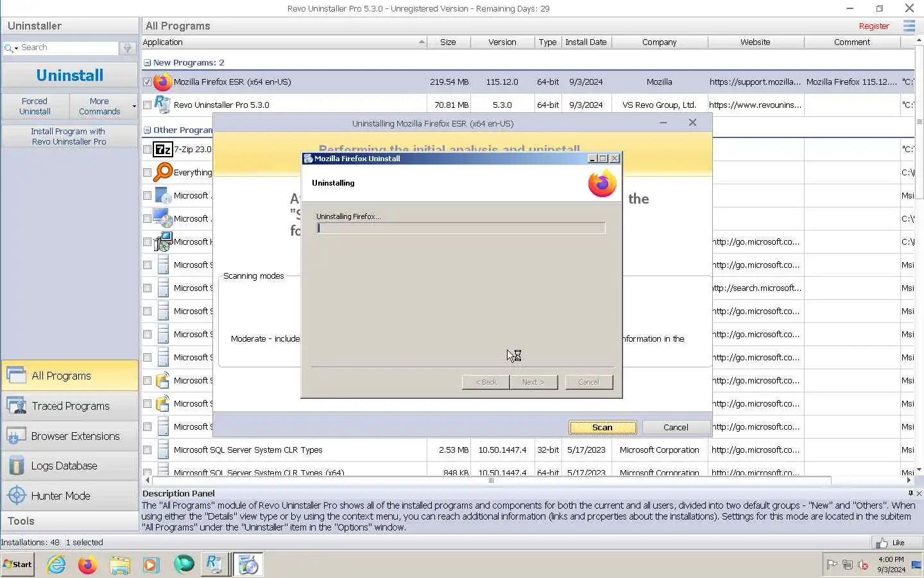This screenshot has width=924, height=578.
Task: Click Install Program with Revo Uninstaller Pro
Action: 69,136
